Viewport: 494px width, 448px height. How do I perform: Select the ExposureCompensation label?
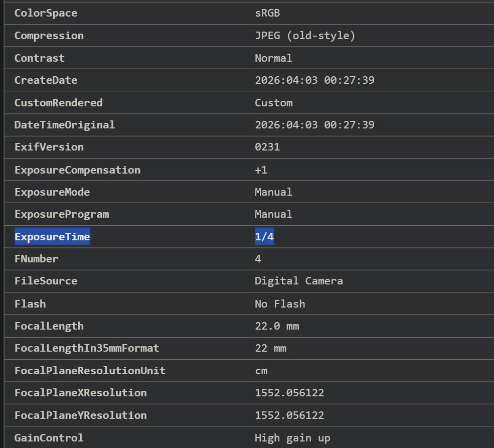pyautogui.click(x=78, y=170)
